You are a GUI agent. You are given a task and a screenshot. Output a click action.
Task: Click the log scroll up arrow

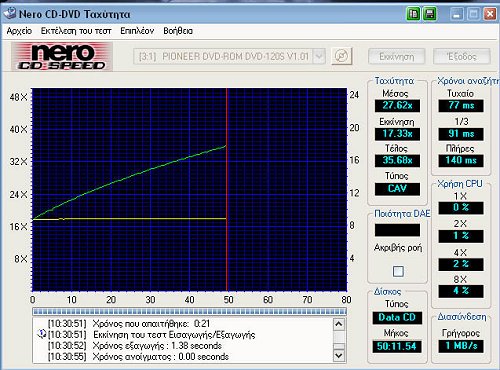(x=339, y=324)
